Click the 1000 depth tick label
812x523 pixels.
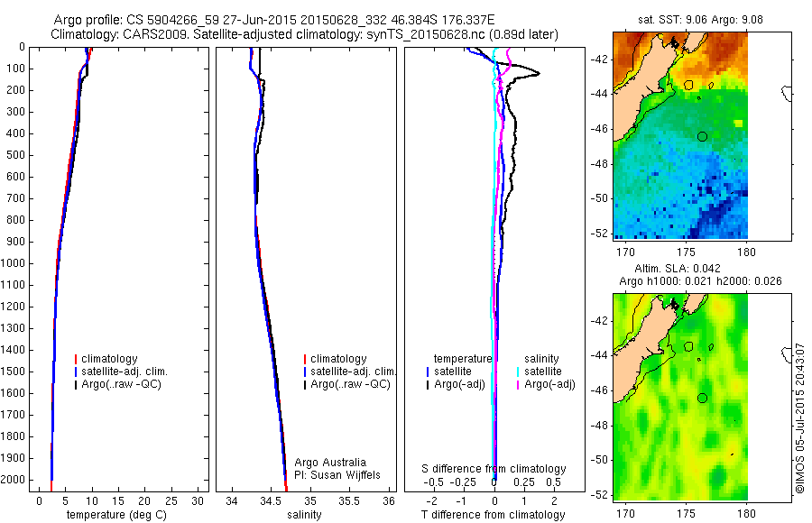[14, 263]
